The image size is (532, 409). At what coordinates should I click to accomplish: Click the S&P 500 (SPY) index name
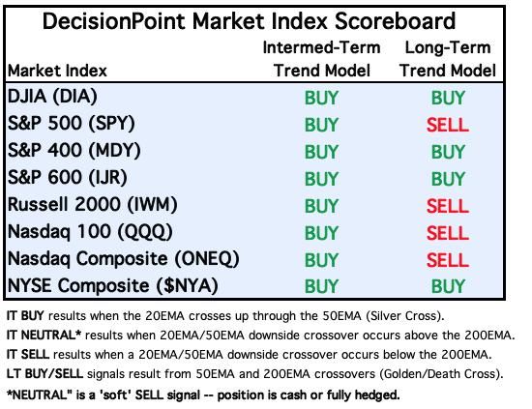click(72, 124)
